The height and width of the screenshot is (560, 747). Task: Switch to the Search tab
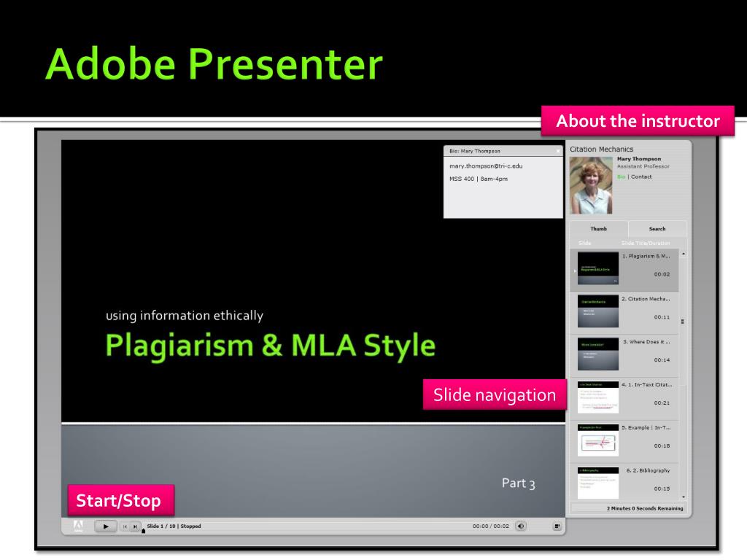click(x=657, y=229)
